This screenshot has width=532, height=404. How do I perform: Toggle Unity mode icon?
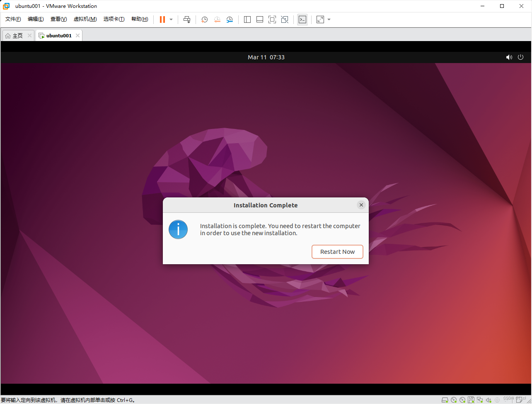click(x=285, y=19)
